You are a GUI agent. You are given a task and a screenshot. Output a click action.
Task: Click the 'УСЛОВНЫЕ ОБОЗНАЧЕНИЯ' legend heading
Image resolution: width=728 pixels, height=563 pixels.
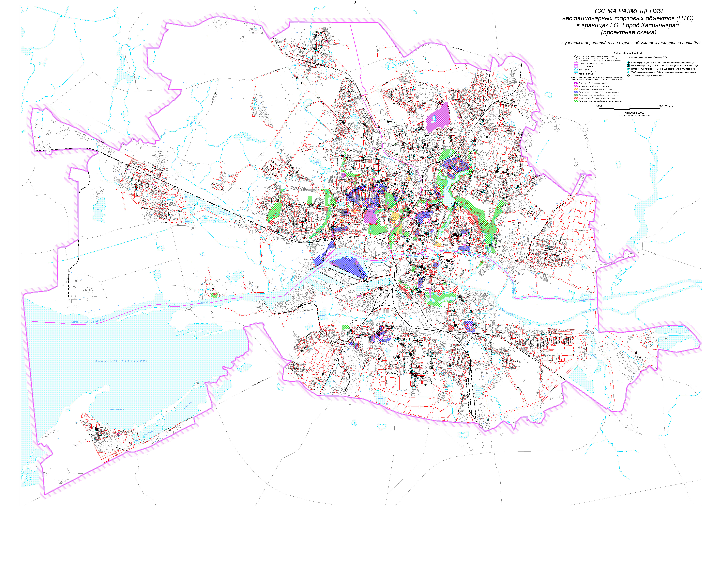pos(629,53)
